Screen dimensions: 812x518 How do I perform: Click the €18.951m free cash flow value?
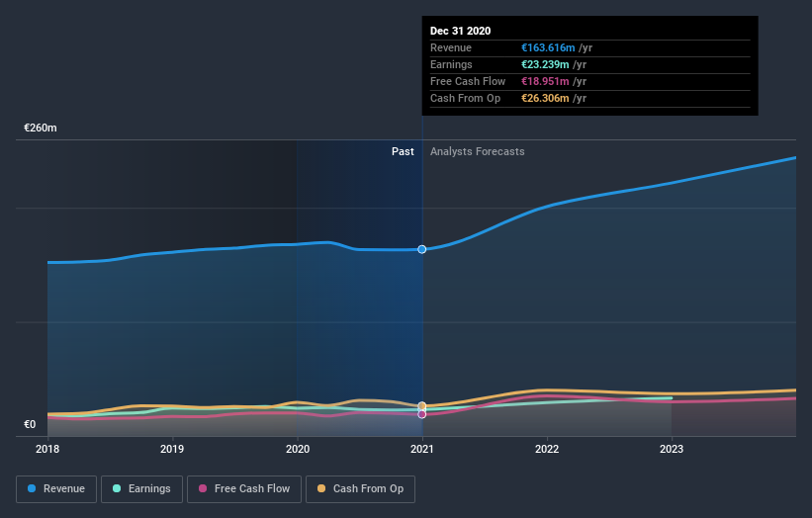(545, 81)
